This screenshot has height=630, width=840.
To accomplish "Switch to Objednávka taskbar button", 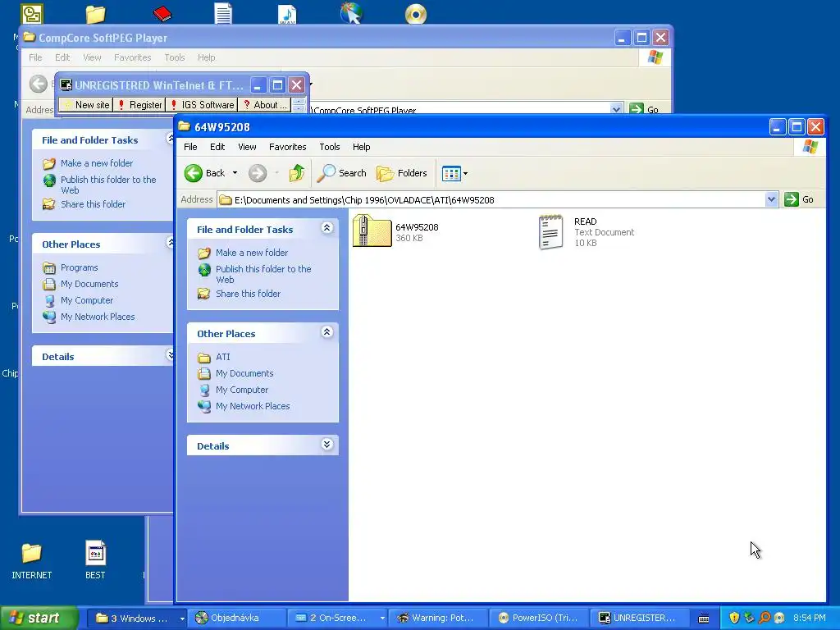I will (237, 619).
